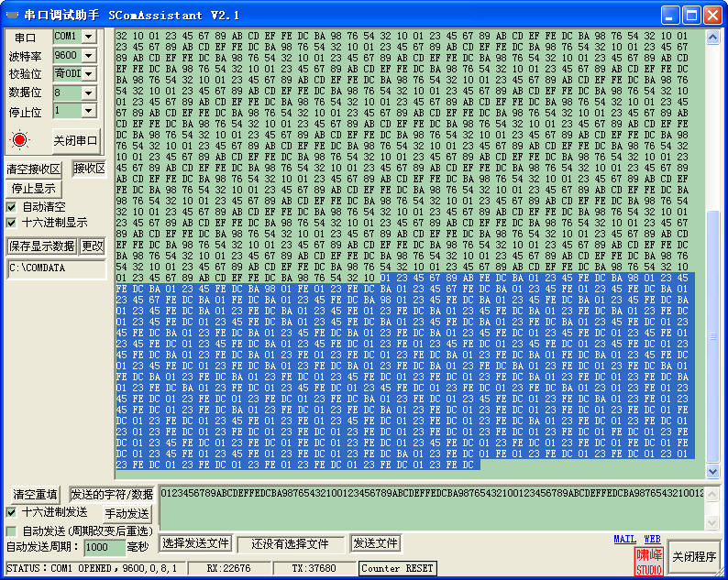Open the 停止位 1 dropdown
The height and width of the screenshot is (580, 728).
[x=89, y=111]
